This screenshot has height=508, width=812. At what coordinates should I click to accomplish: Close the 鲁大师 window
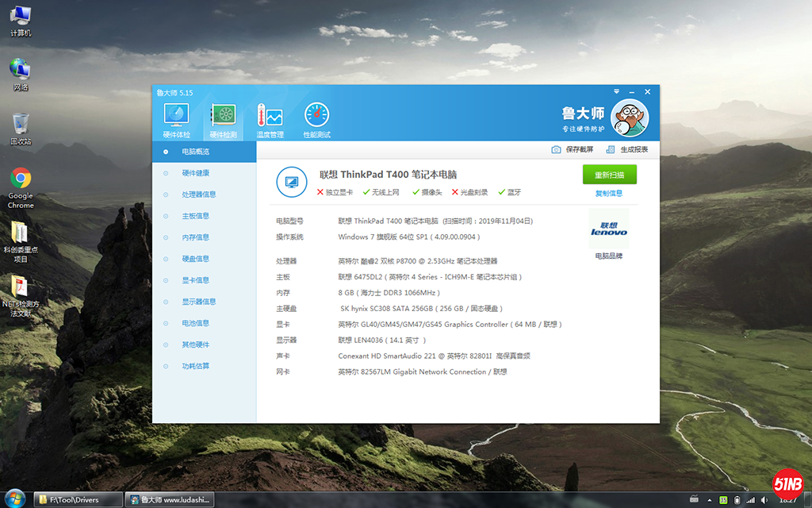(x=647, y=92)
